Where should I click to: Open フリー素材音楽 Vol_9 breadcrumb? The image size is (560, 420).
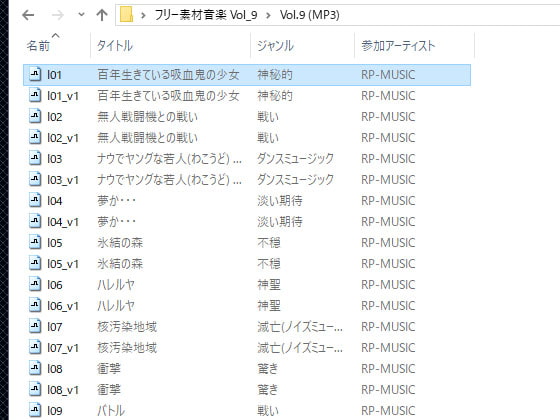(206, 15)
